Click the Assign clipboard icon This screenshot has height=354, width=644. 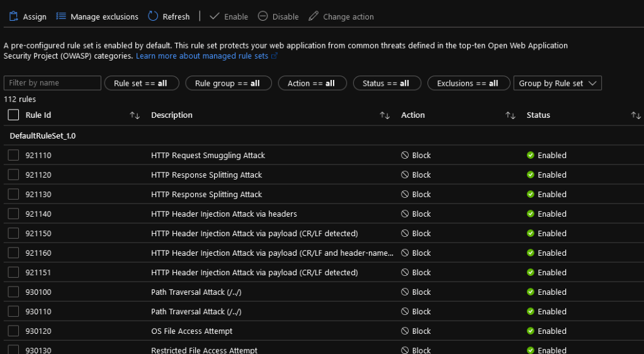[x=13, y=16]
